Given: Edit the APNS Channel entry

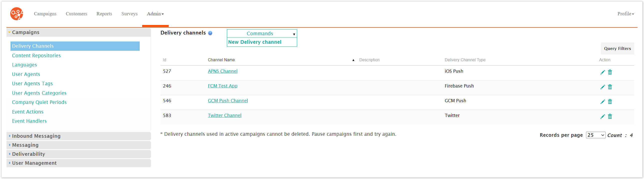Looking at the screenshot, I should (603, 72).
